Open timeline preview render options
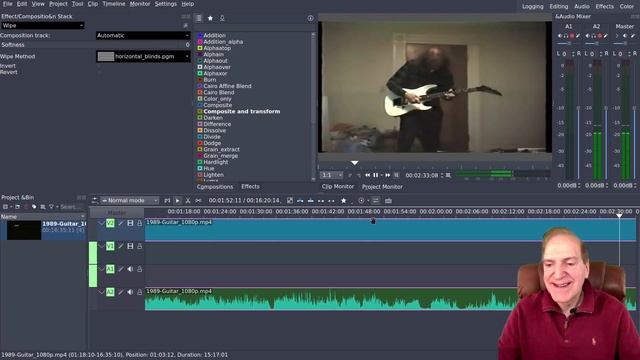The image size is (640, 360). coord(362,200)
